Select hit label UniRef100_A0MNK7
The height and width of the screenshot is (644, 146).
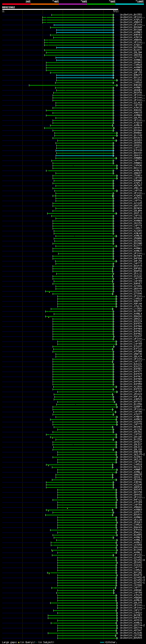pyautogui.click(x=131, y=88)
